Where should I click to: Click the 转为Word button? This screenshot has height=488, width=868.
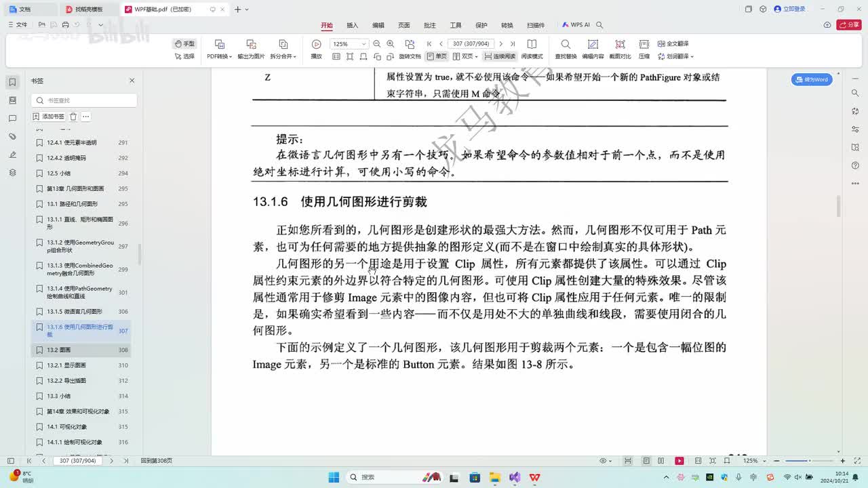pos(812,79)
